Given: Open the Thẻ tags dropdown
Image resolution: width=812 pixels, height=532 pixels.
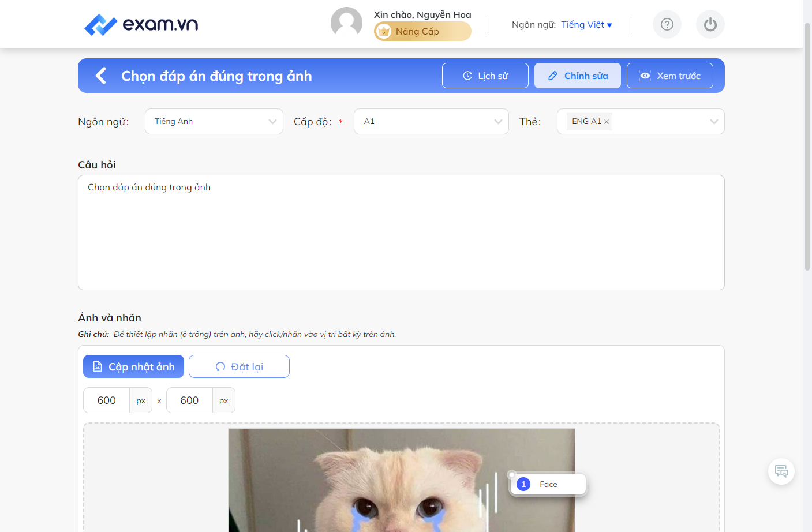Looking at the screenshot, I should pyautogui.click(x=641, y=122).
